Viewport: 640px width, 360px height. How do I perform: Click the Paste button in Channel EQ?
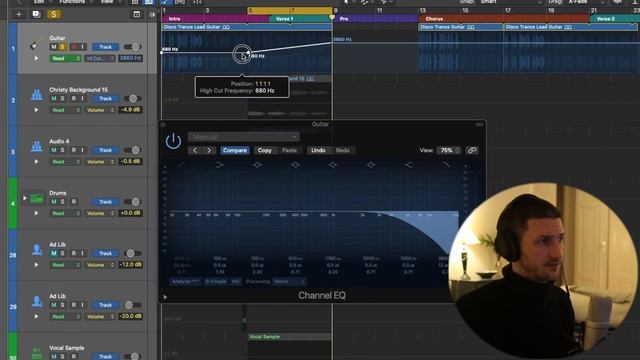[x=289, y=150]
